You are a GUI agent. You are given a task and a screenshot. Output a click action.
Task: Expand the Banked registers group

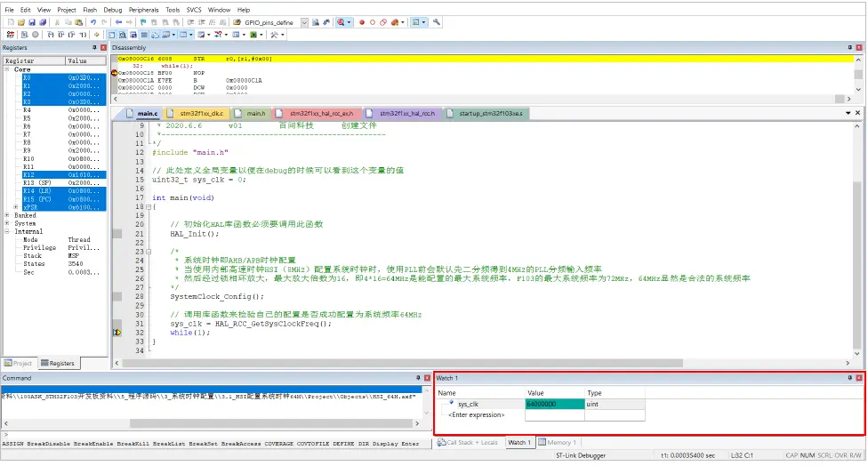point(7,215)
